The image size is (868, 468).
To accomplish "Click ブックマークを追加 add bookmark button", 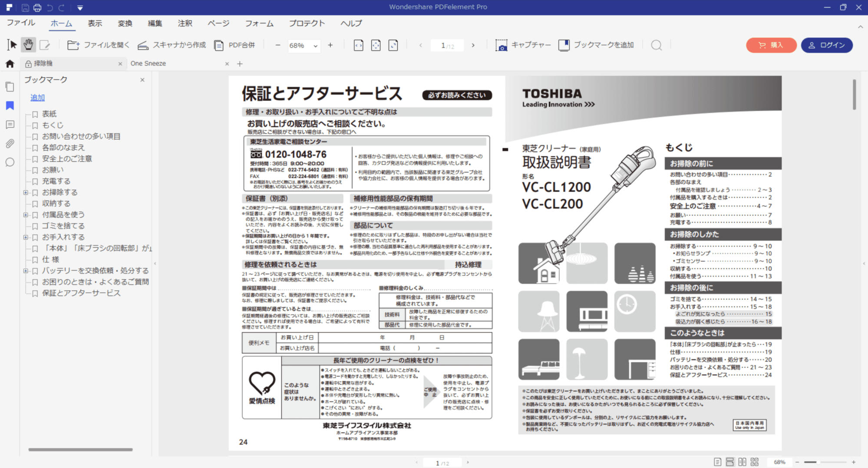I will [596, 45].
